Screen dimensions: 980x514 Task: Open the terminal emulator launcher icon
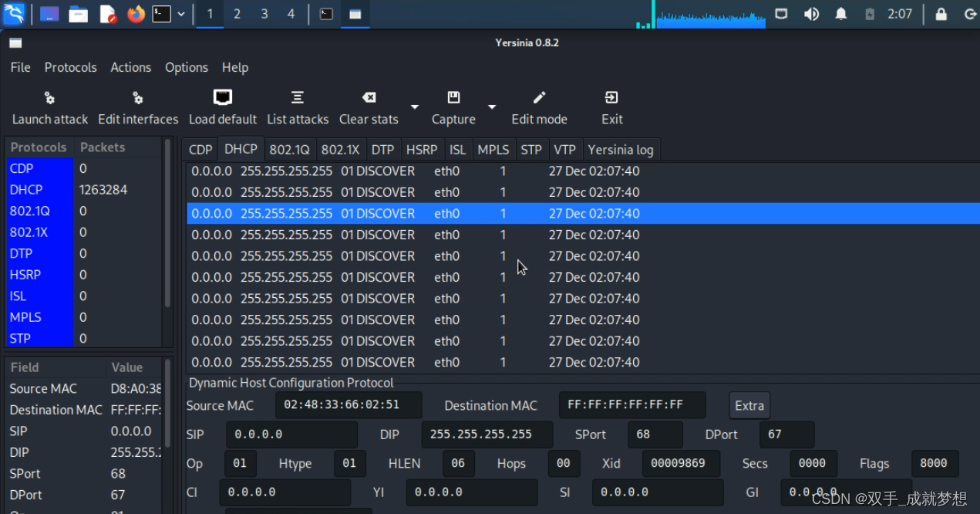pyautogui.click(x=161, y=14)
